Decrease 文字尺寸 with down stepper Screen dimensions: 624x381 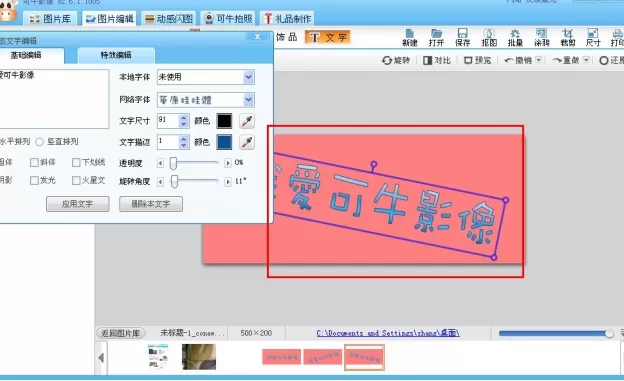point(183,124)
